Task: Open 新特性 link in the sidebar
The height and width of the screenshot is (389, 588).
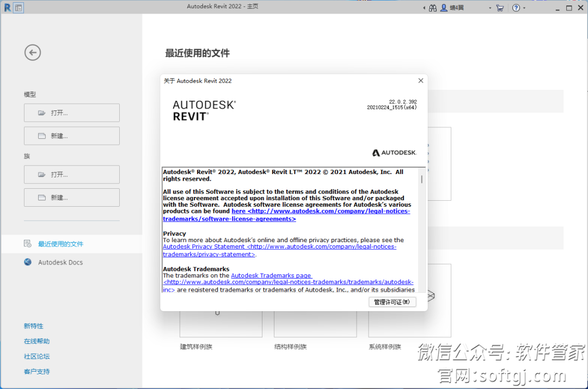Action: 33,326
